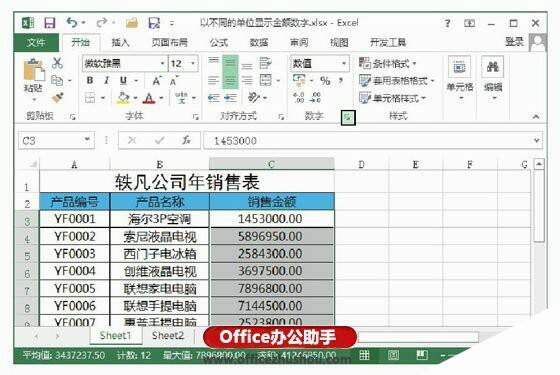Open Number group dialog launcher
Viewport: 560px width, 375px height.
pos(348,118)
